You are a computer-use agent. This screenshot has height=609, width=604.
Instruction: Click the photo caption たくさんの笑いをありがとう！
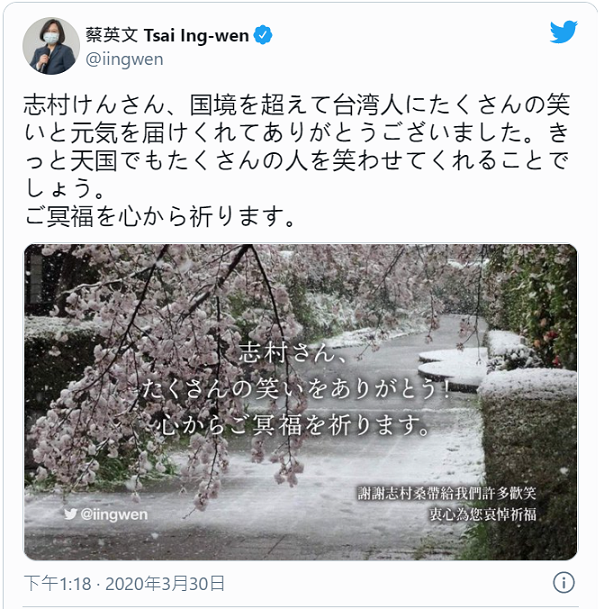(x=296, y=389)
